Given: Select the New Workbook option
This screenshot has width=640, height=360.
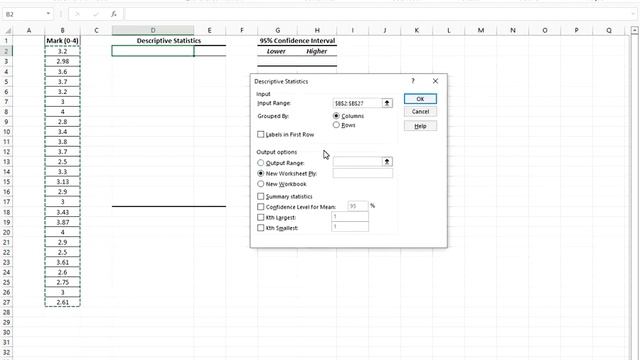Looking at the screenshot, I should pos(260,184).
